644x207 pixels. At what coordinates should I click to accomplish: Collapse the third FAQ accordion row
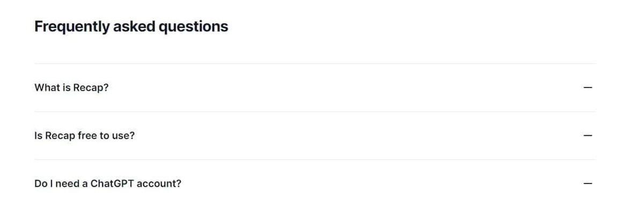[x=315, y=183]
